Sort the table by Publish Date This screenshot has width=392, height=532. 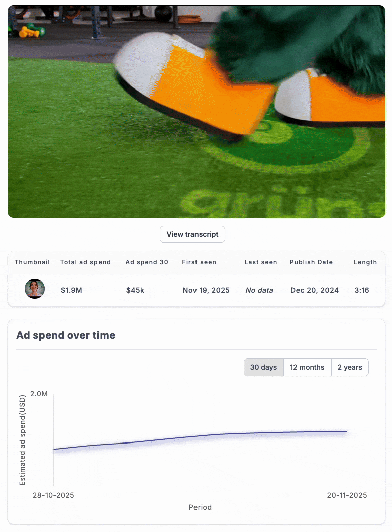pos(311,262)
